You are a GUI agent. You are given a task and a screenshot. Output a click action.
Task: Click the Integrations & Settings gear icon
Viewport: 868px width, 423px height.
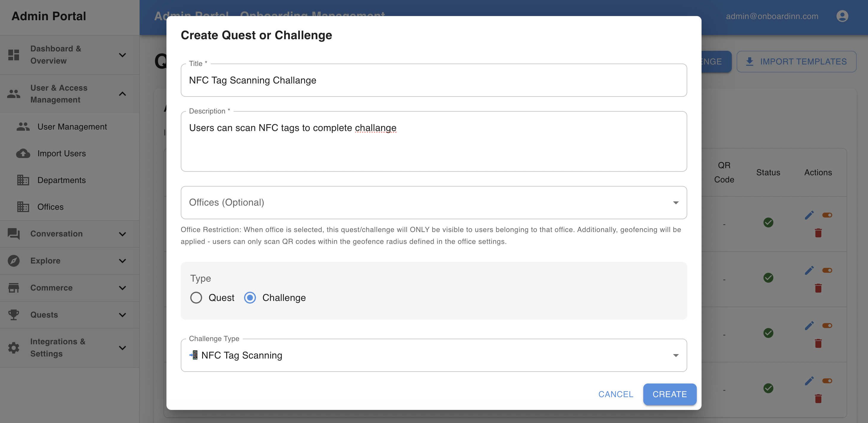point(14,348)
